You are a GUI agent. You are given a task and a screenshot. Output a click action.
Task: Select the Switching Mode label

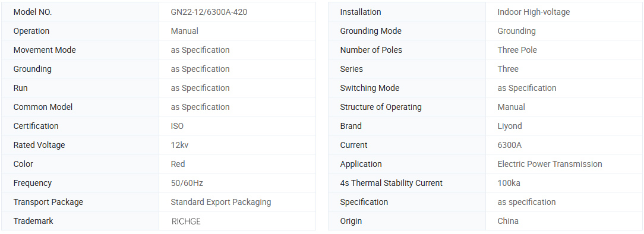(x=370, y=88)
